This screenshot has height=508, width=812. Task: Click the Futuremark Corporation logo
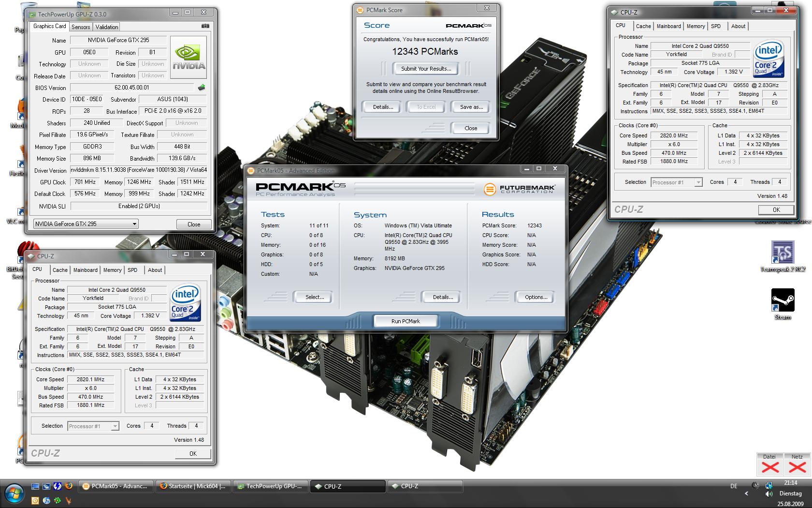point(519,189)
